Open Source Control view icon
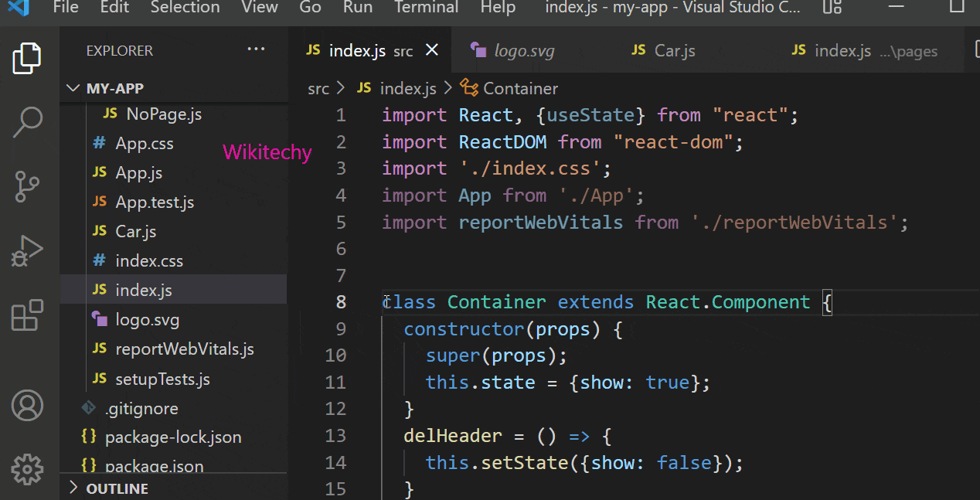This screenshot has height=500, width=980. tap(28, 187)
